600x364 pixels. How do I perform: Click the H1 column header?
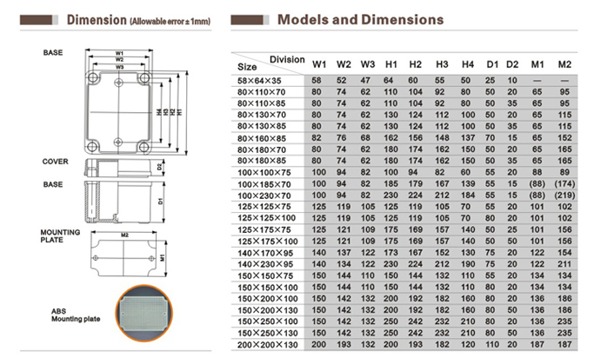pos(391,64)
